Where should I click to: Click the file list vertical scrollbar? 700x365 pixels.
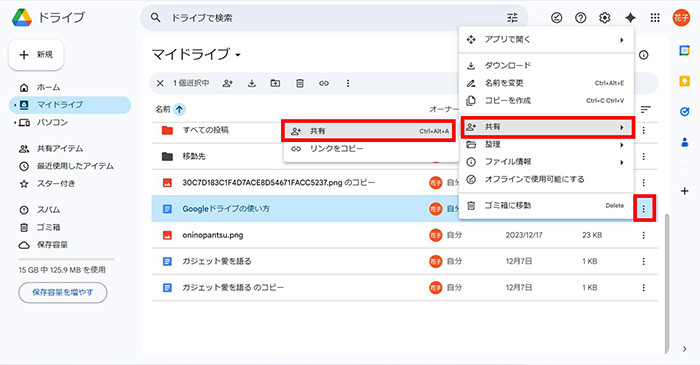667,283
